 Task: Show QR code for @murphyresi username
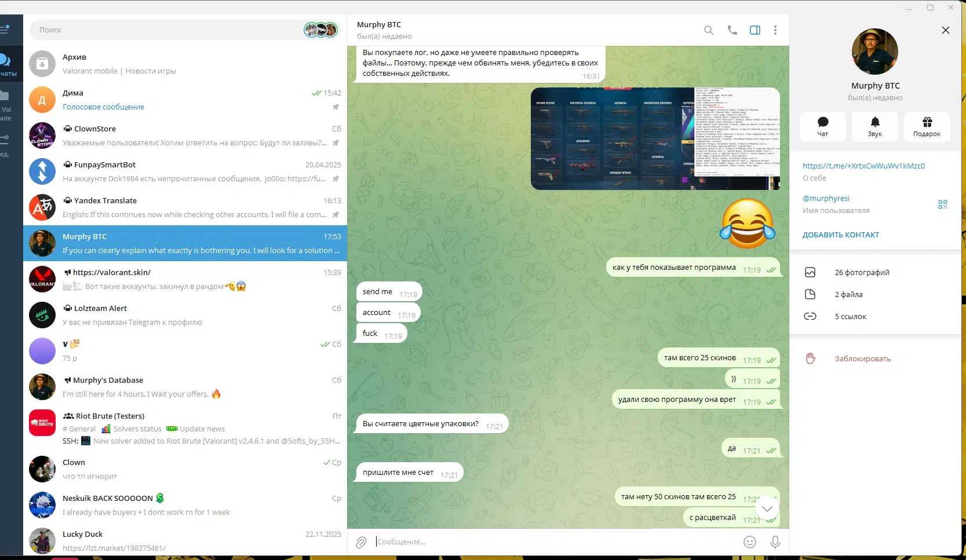(x=942, y=204)
